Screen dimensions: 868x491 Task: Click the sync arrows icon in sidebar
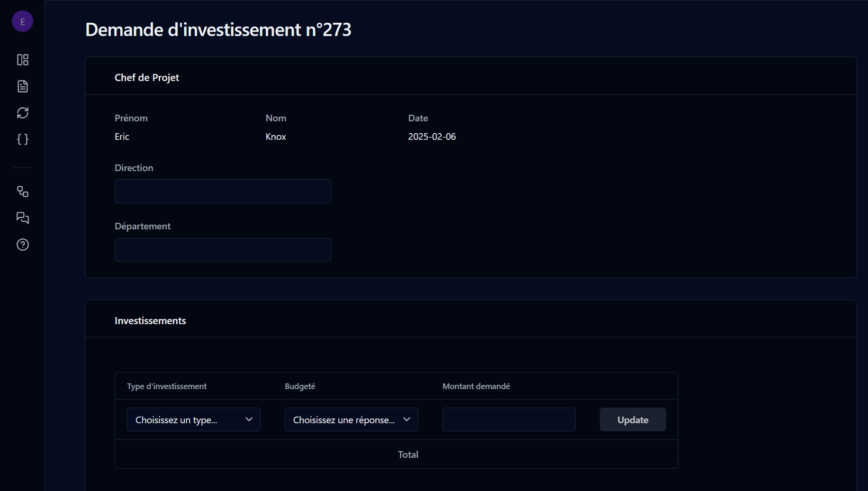tap(22, 113)
